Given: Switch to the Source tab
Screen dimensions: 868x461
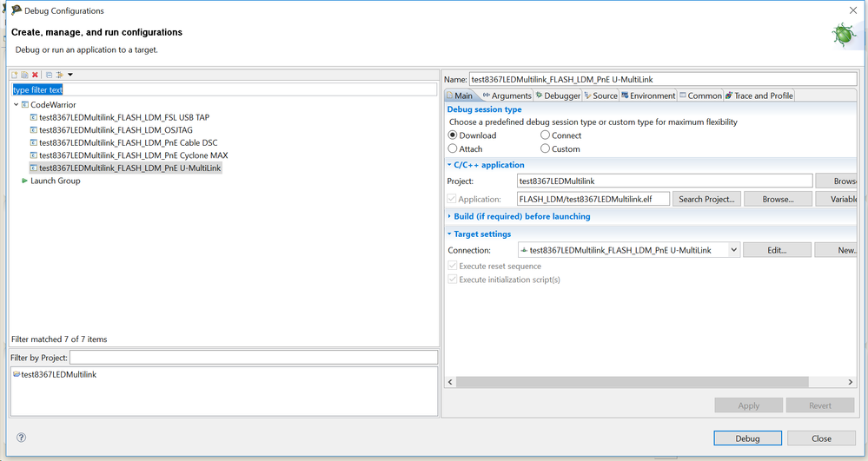Looking at the screenshot, I should pyautogui.click(x=600, y=95).
